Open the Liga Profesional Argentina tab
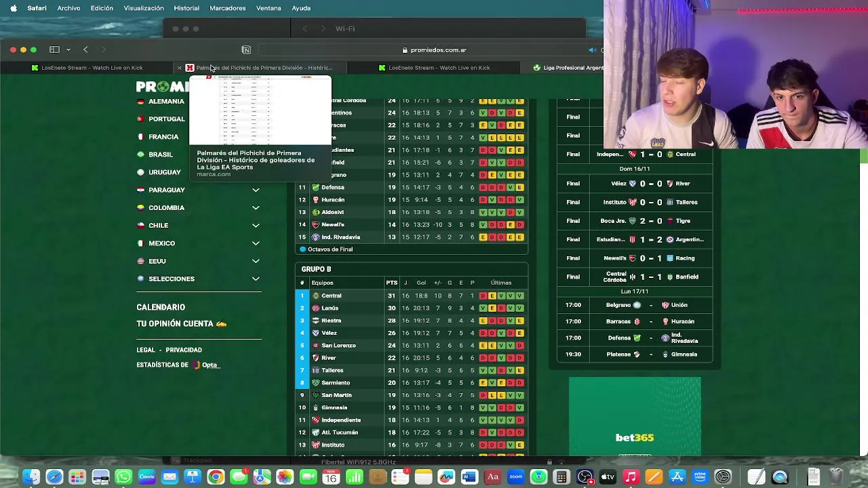868x488 pixels. [568, 68]
